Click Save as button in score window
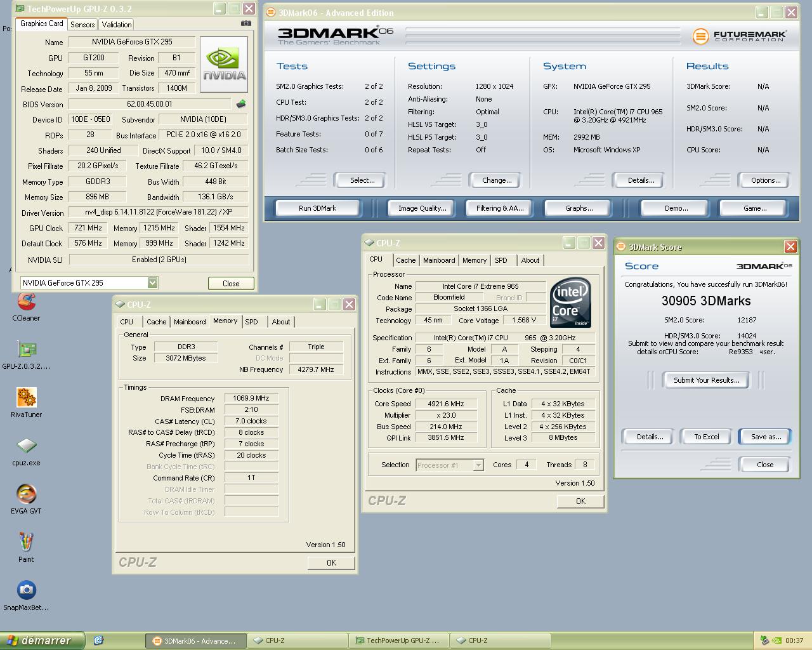The width and height of the screenshot is (812, 650). click(766, 437)
